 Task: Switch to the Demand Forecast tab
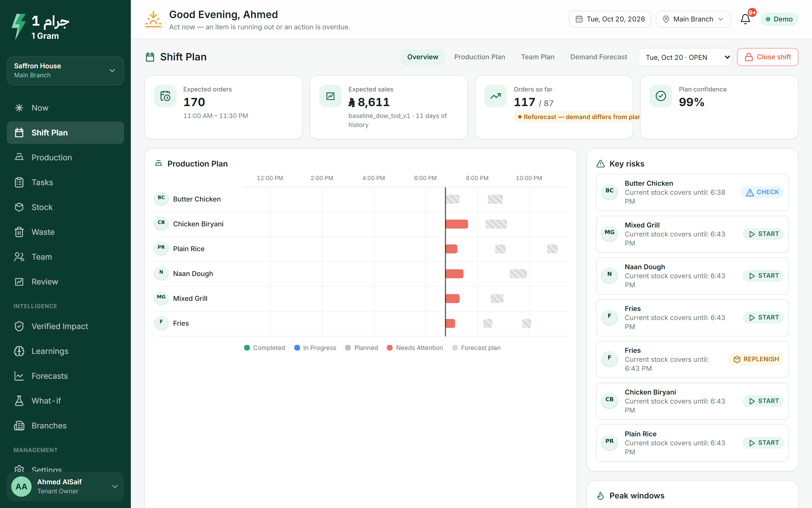599,57
